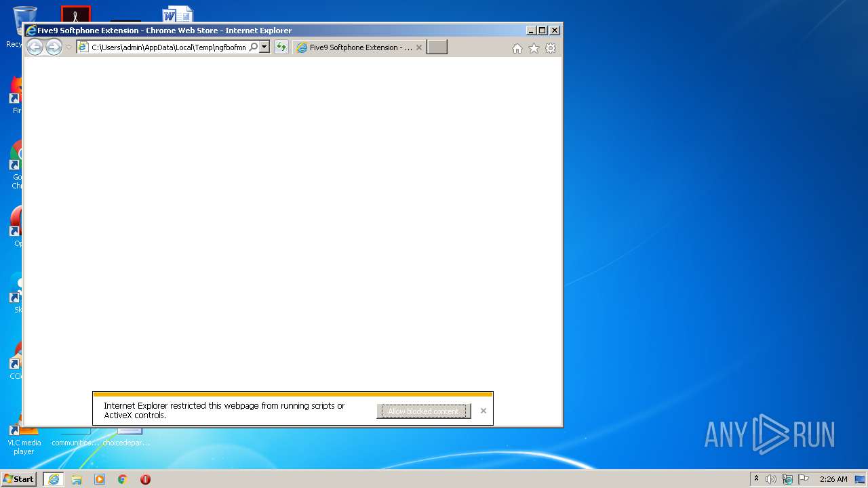
Task: Select the Word document icon on desktop
Action: [178, 14]
